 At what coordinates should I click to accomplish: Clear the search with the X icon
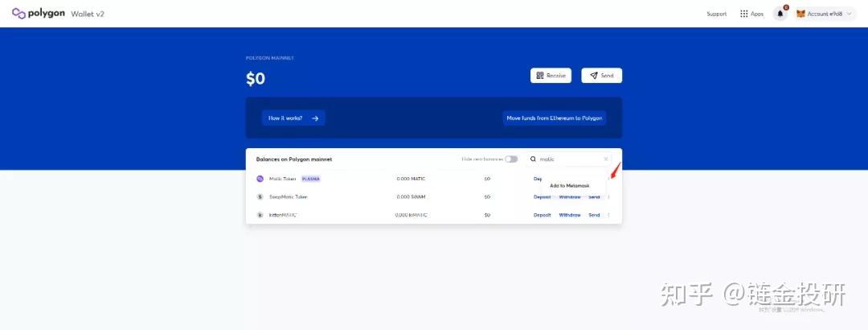click(606, 159)
